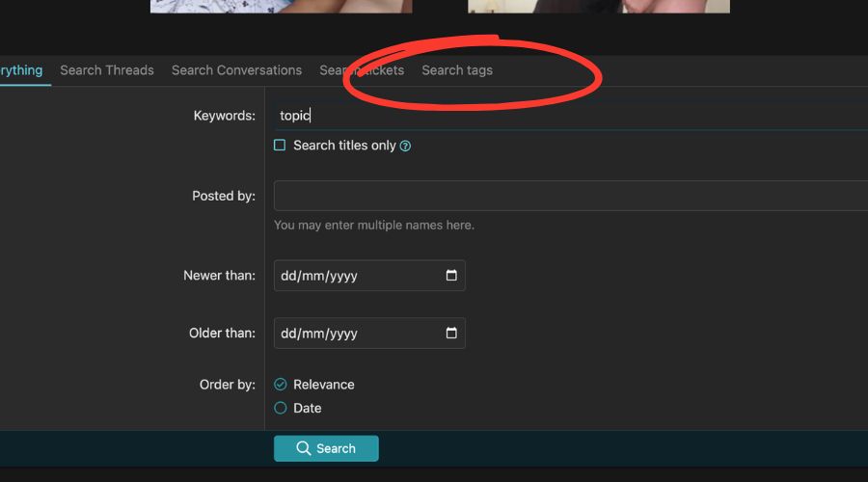868x482 pixels.
Task: Open the Search tickets tab
Action: click(362, 70)
